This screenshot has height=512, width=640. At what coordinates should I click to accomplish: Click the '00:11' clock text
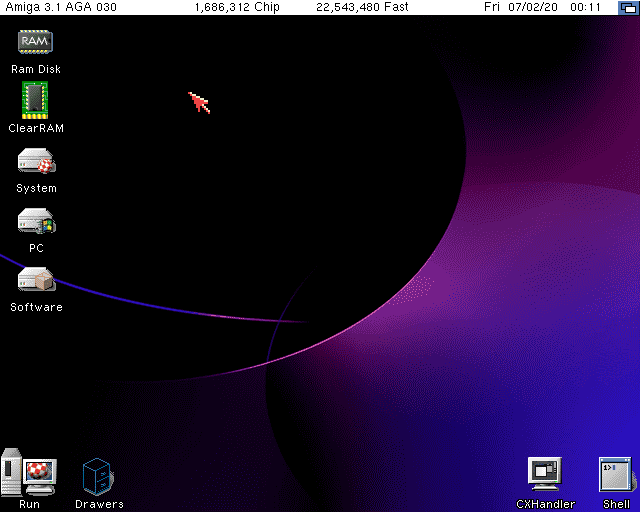(x=586, y=7)
